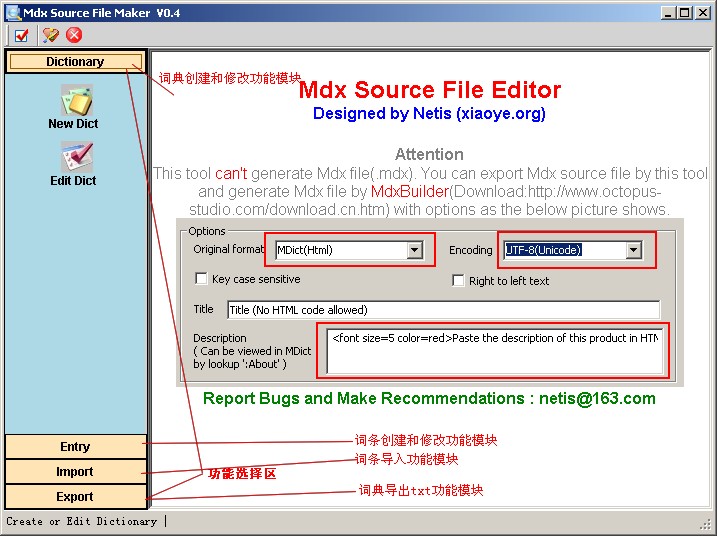The width and height of the screenshot is (717, 536).
Task: Click the Attention heading
Action: pos(429,154)
